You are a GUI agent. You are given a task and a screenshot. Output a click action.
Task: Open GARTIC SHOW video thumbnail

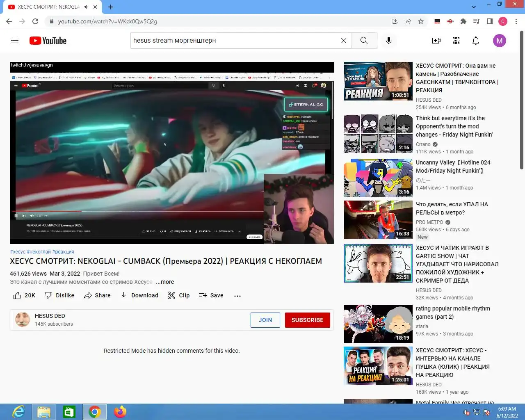(x=378, y=263)
